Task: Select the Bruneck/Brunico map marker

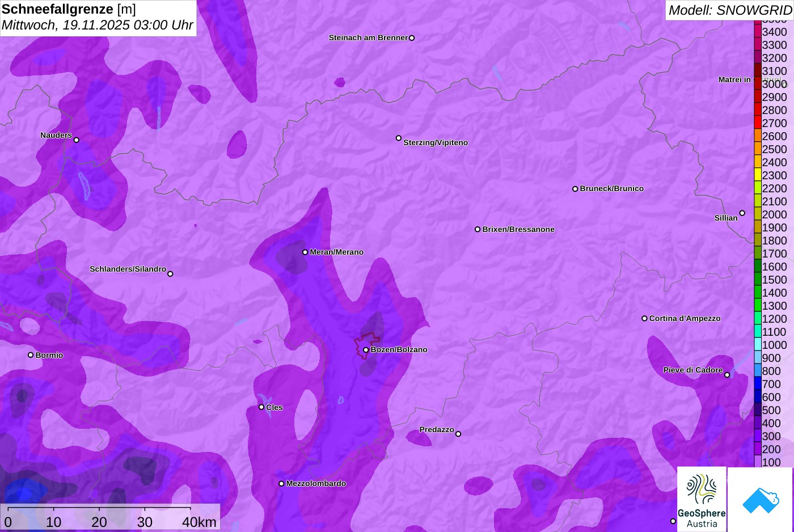Action: tap(575, 189)
